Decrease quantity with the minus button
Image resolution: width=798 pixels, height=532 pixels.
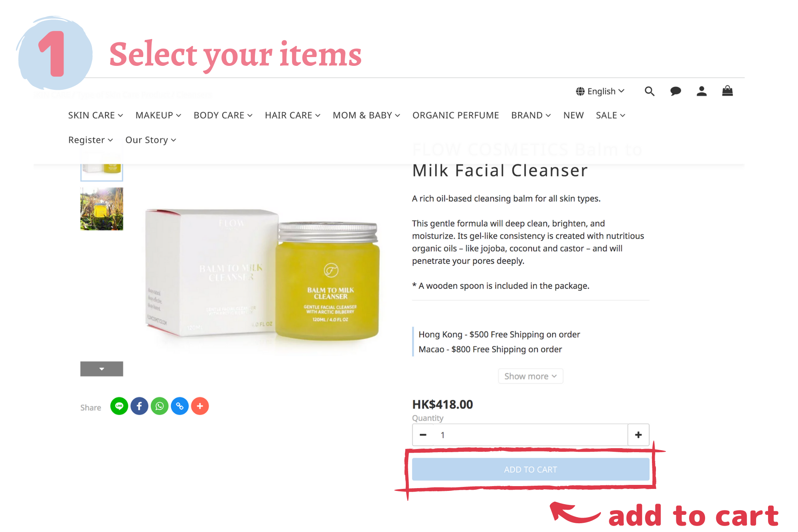coord(423,435)
